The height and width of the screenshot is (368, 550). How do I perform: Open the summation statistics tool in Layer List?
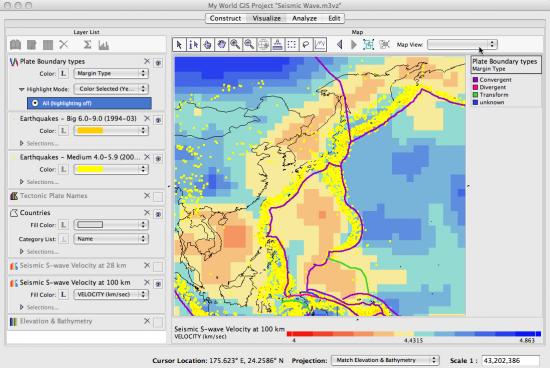(x=87, y=45)
